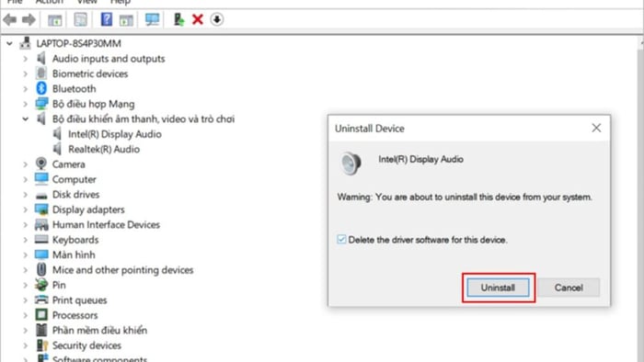The width and height of the screenshot is (644, 362).
Task: Click Scan for hardware changes monitor icon
Action: (x=152, y=19)
